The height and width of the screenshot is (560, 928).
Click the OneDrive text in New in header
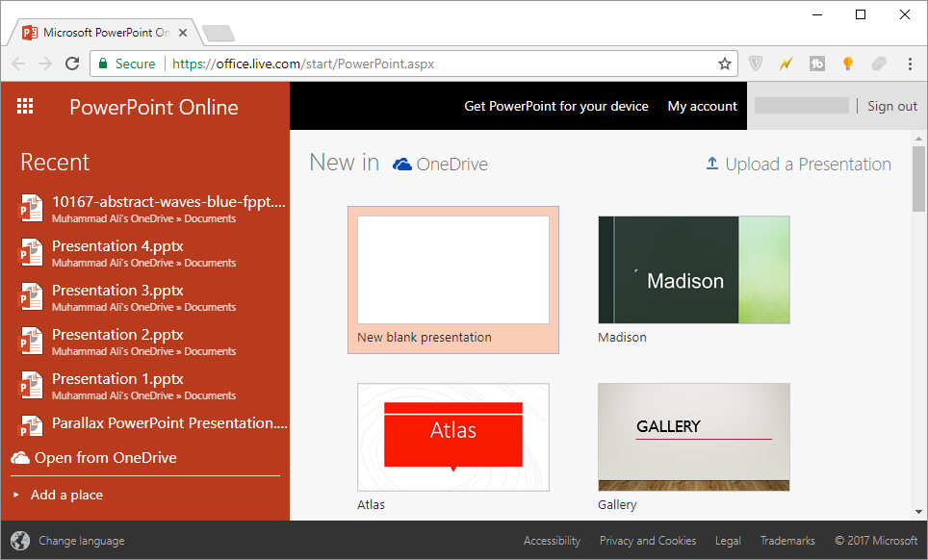pos(452,165)
